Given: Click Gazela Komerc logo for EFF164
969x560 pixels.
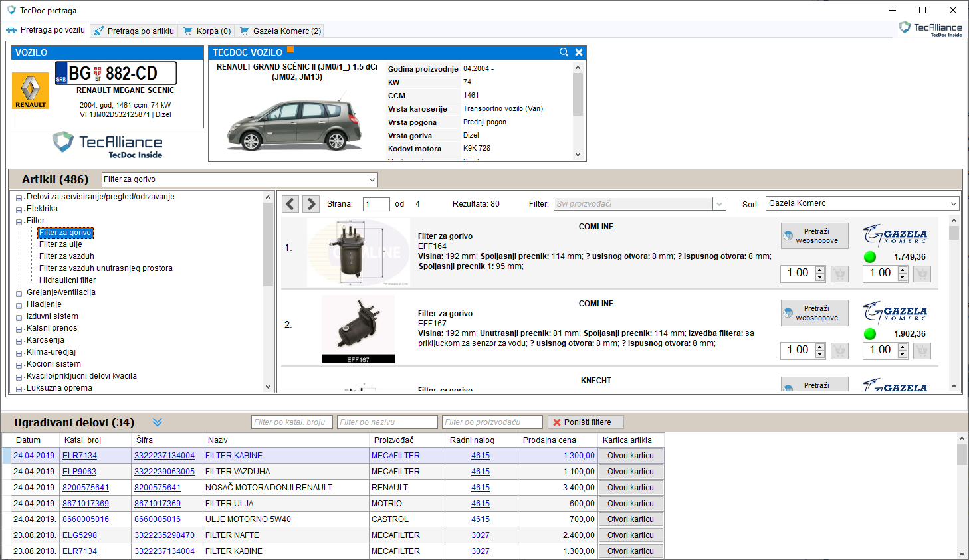Looking at the screenshot, I should (895, 235).
